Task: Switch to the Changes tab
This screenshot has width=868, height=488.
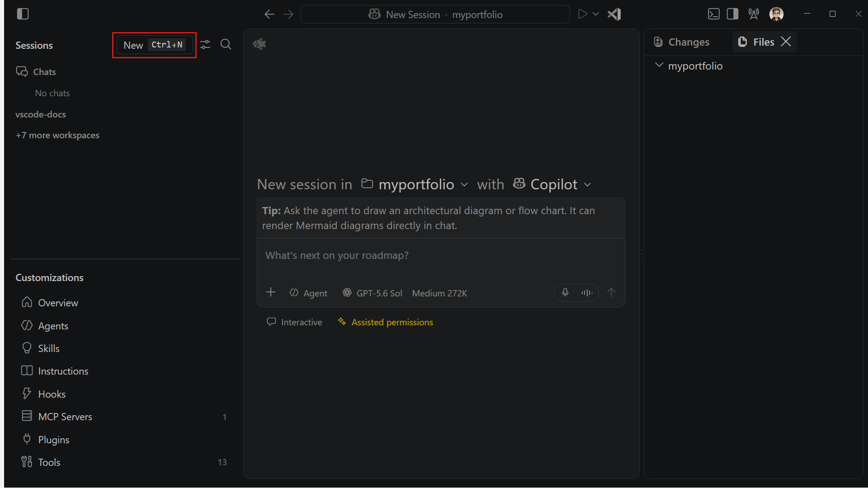Action: 682,42
